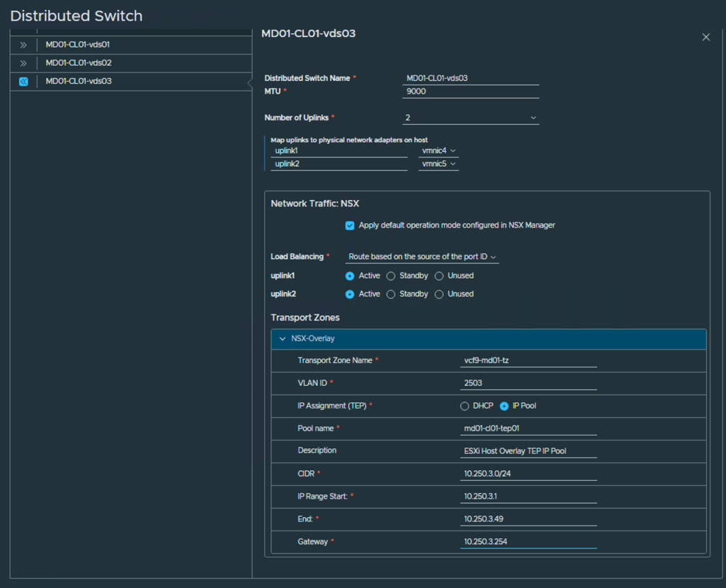Click the Gateway address field
Screen dimensions: 726x588
tap(528, 542)
